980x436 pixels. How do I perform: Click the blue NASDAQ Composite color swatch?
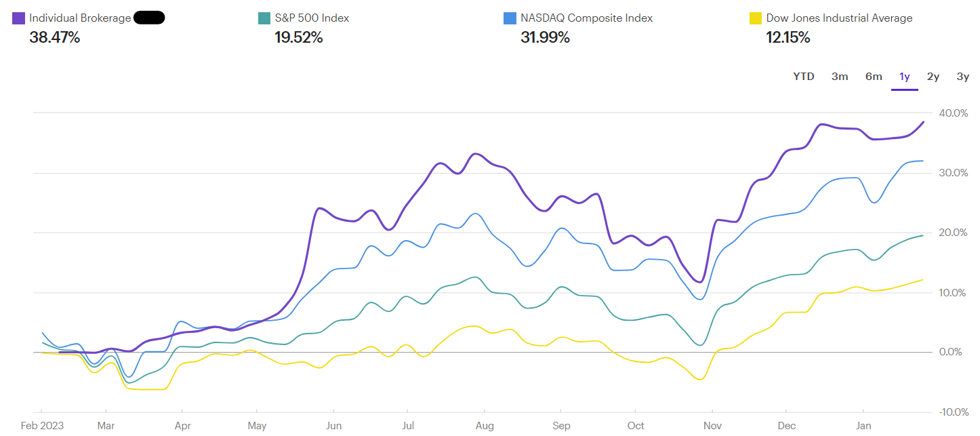510,18
